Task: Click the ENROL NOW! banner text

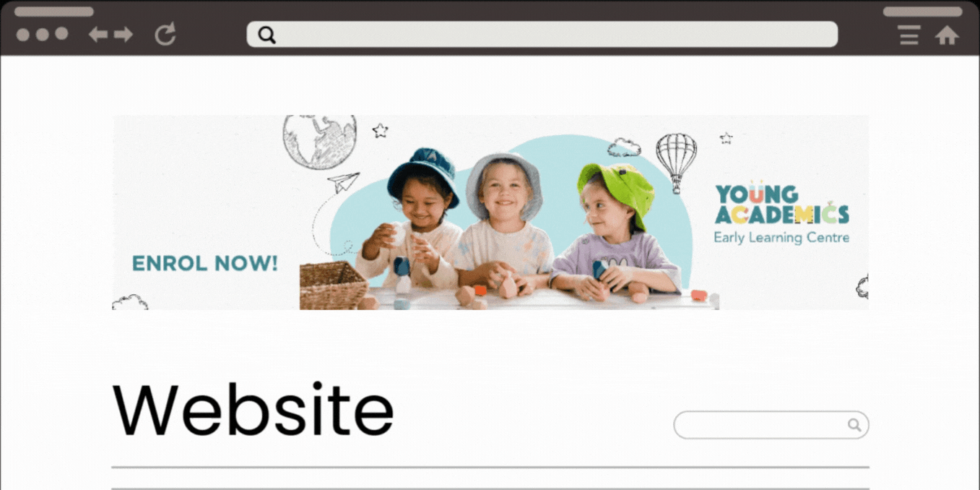Action: [205, 263]
